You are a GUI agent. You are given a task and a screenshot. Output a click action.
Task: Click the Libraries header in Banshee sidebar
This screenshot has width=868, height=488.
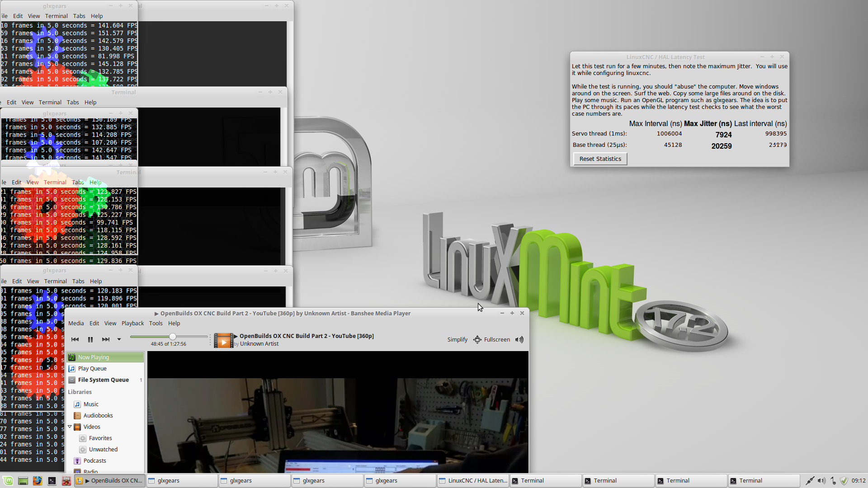coord(80,392)
